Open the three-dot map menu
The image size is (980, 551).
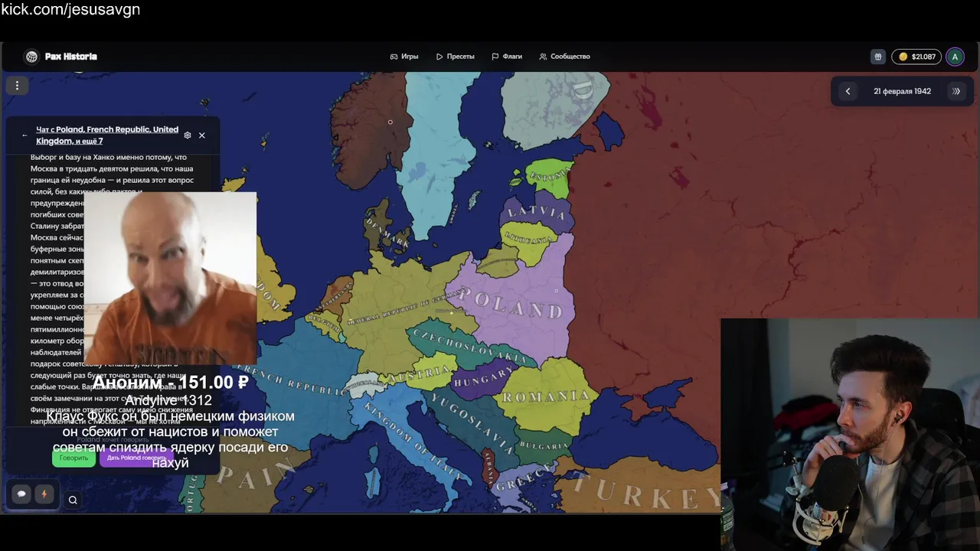tap(17, 86)
